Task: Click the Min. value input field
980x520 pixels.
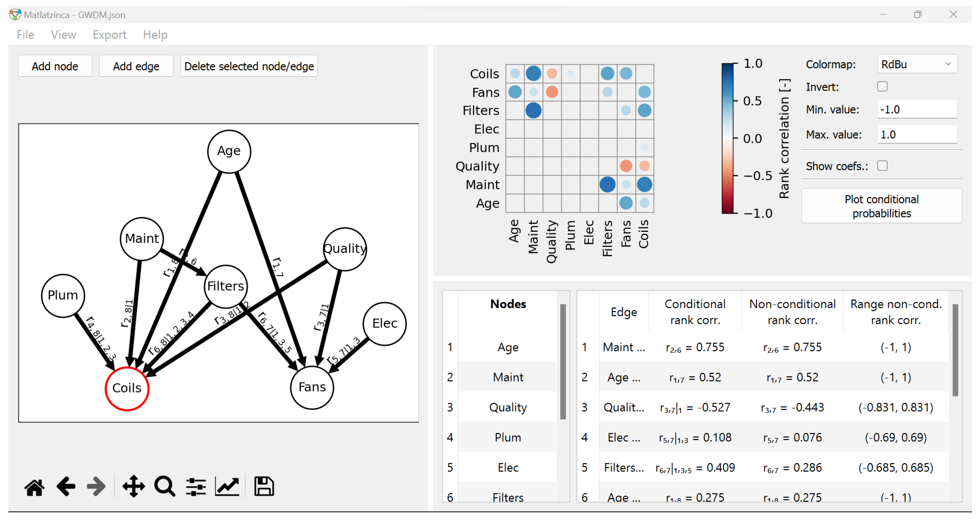Action: (917, 110)
